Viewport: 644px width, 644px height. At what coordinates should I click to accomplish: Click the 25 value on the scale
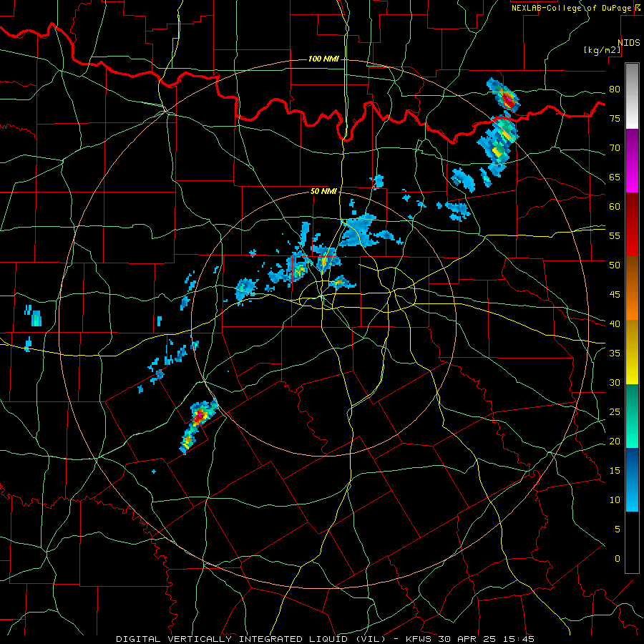[x=615, y=412]
